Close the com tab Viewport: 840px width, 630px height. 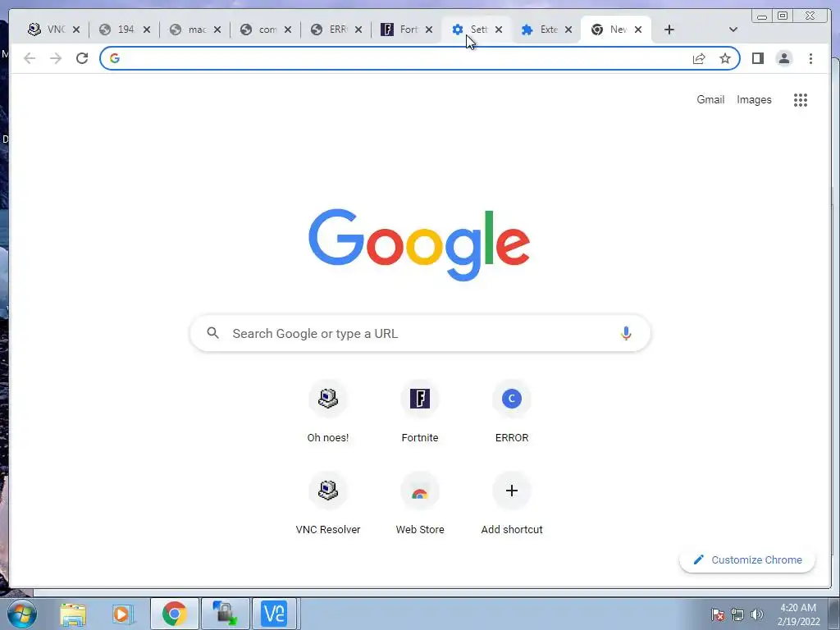tap(288, 30)
